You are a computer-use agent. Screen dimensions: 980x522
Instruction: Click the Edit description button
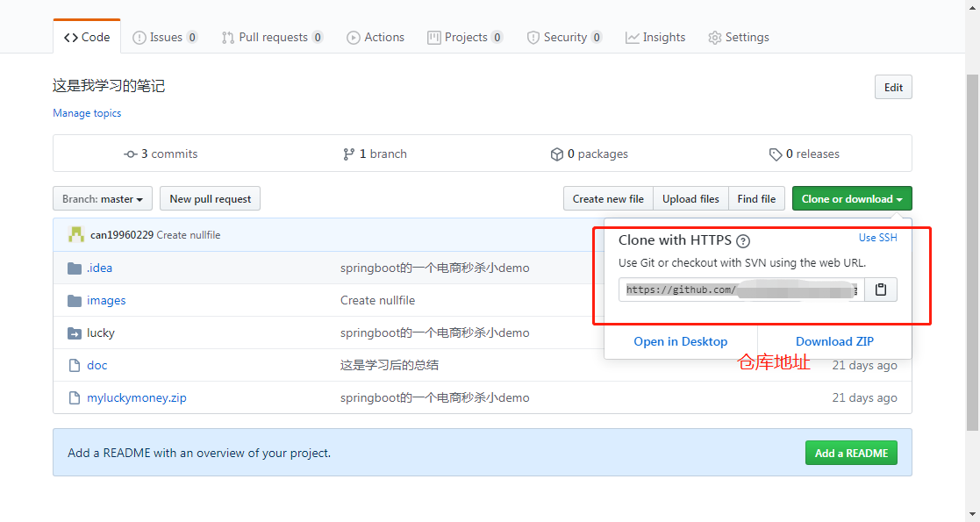[x=893, y=88]
